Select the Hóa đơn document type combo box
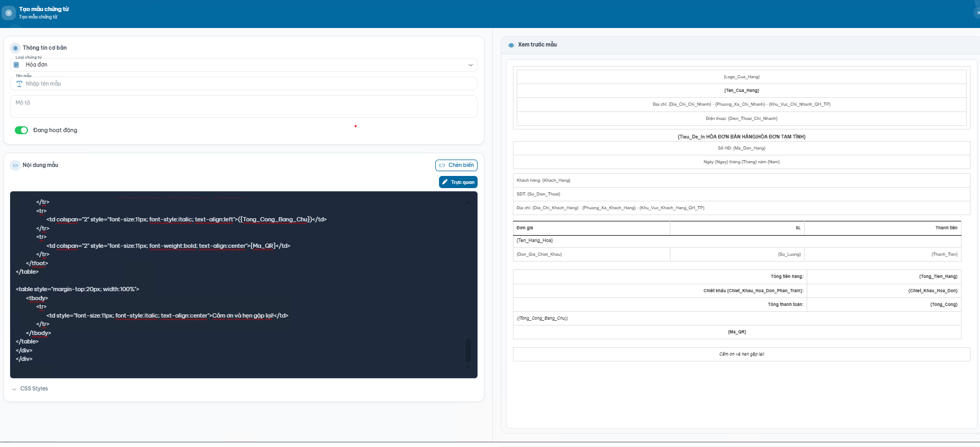Viewport: 980px width, 447px height. click(x=243, y=65)
